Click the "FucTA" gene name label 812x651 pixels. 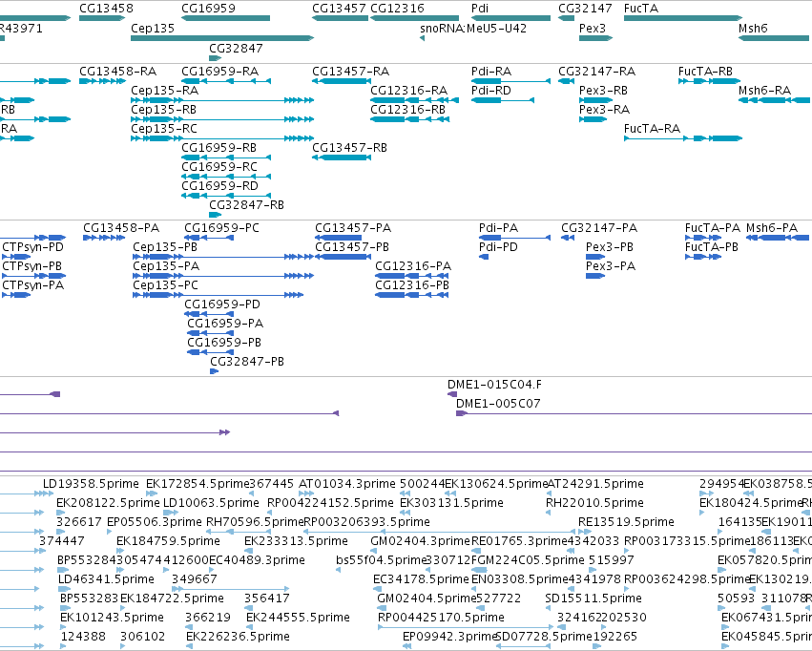pos(641,9)
